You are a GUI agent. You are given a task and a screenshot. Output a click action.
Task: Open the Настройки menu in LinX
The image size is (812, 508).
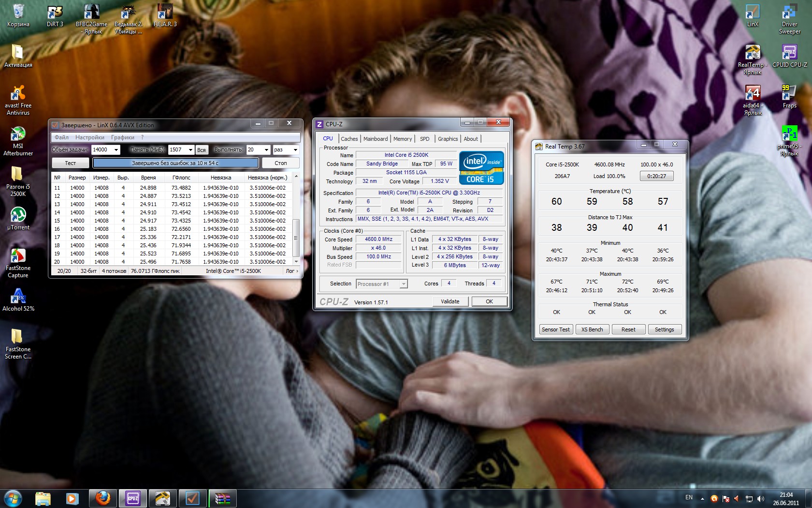[x=89, y=137]
